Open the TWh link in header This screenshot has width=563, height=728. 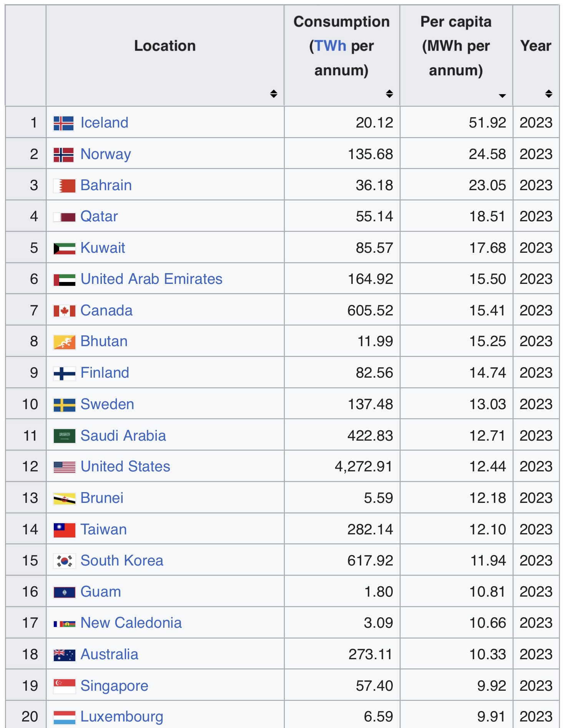pyautogui.click(x=330, y=46)
